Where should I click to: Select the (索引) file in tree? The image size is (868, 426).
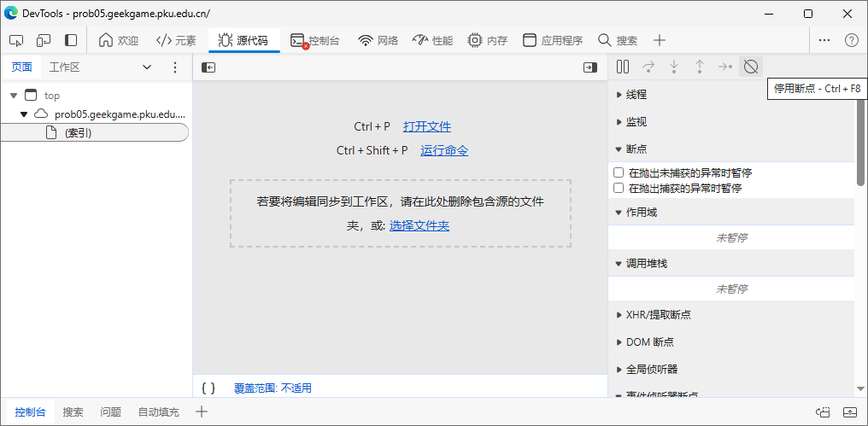point(78,132)
